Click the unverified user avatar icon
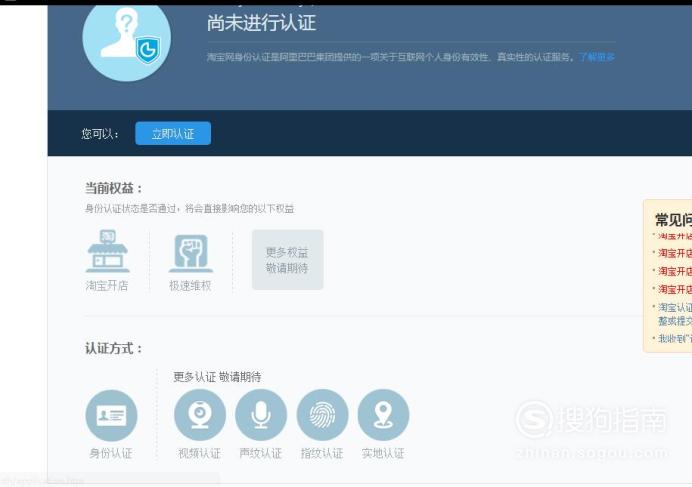 (127, 41)
